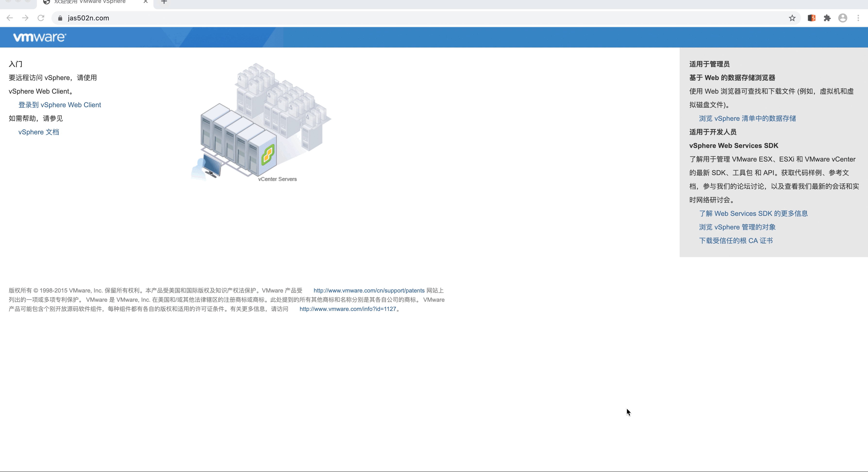
Task: Click the browser back arrow
Action: [10, 18]
